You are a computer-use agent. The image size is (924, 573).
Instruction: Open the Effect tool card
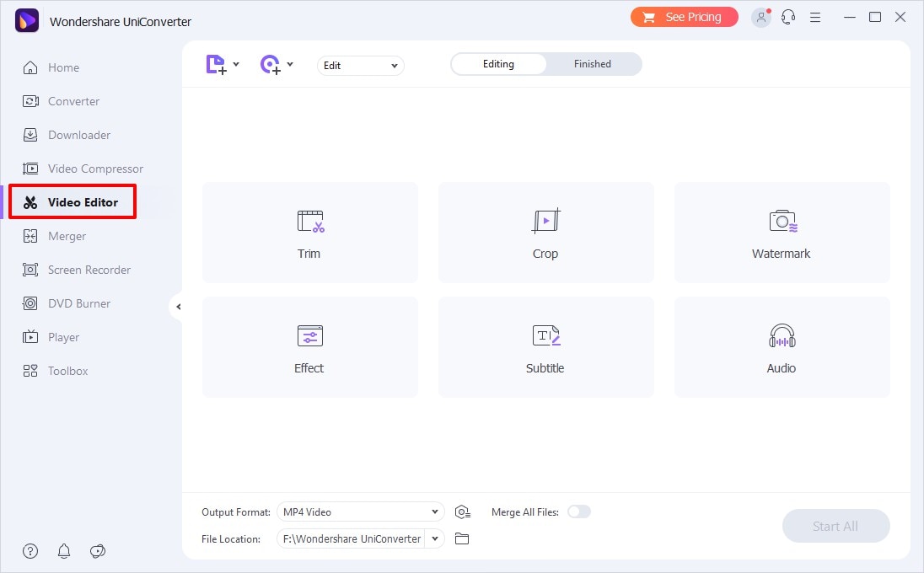click(x=310, y=347)
